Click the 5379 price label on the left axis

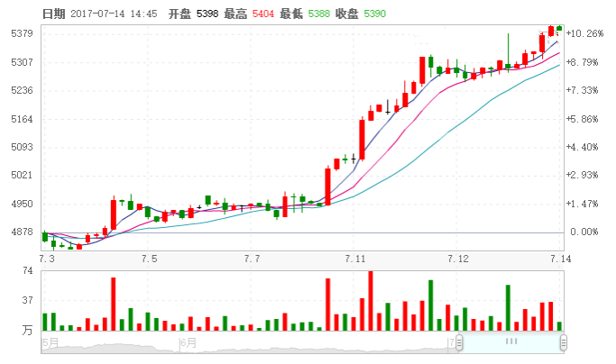click(21, 33)
